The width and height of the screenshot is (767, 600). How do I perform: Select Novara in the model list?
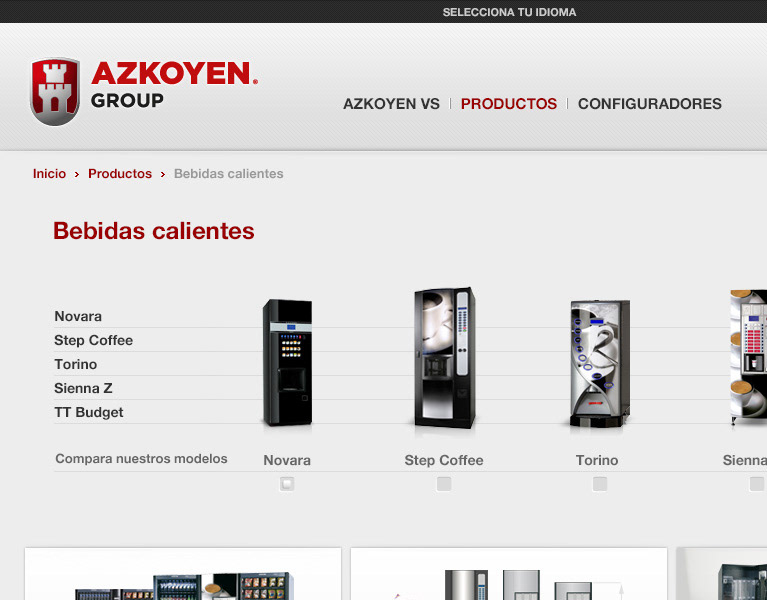click(x=78, y=316)
